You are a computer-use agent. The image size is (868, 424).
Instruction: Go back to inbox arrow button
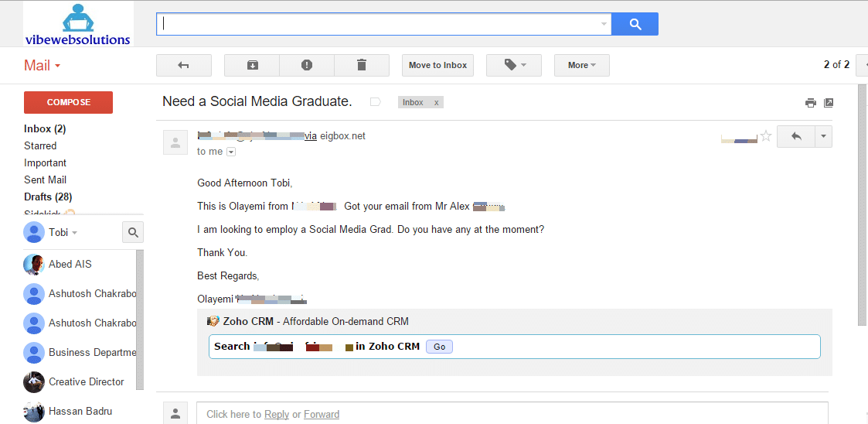point(184,65)
